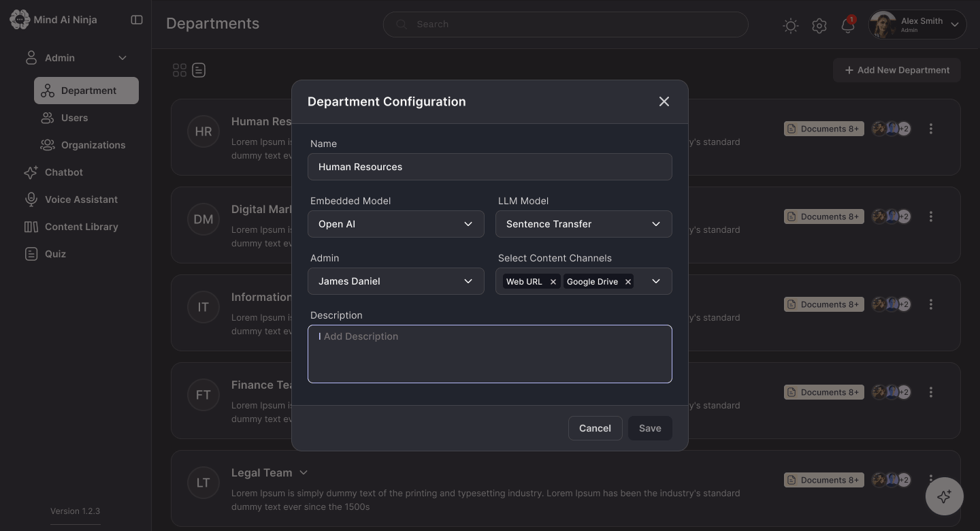980x531 pixels.
Task: Click Version 1.2.3 text
Action: click(75, 511)
